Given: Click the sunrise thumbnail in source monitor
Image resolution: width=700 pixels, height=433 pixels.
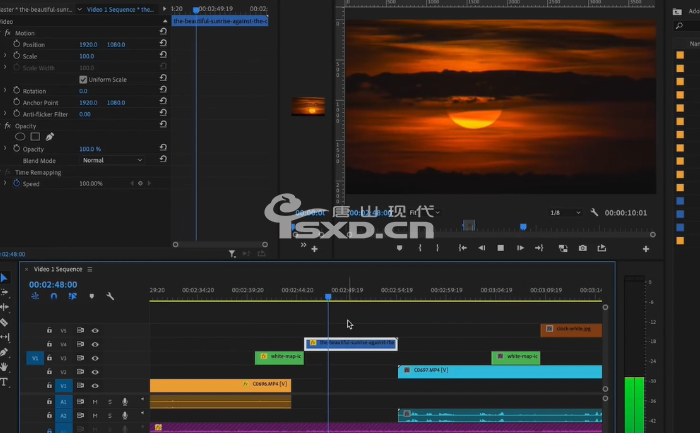Looking at the screenshot, I should 308,106.
